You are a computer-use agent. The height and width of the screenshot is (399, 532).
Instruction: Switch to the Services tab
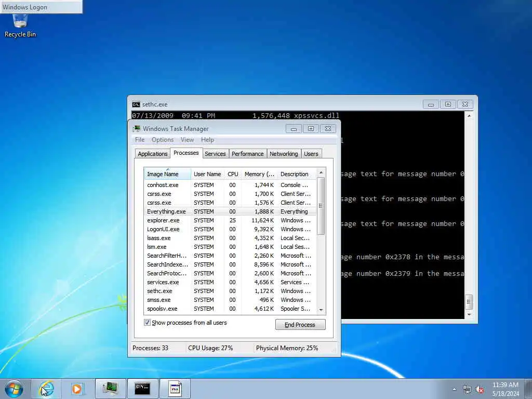215,154
